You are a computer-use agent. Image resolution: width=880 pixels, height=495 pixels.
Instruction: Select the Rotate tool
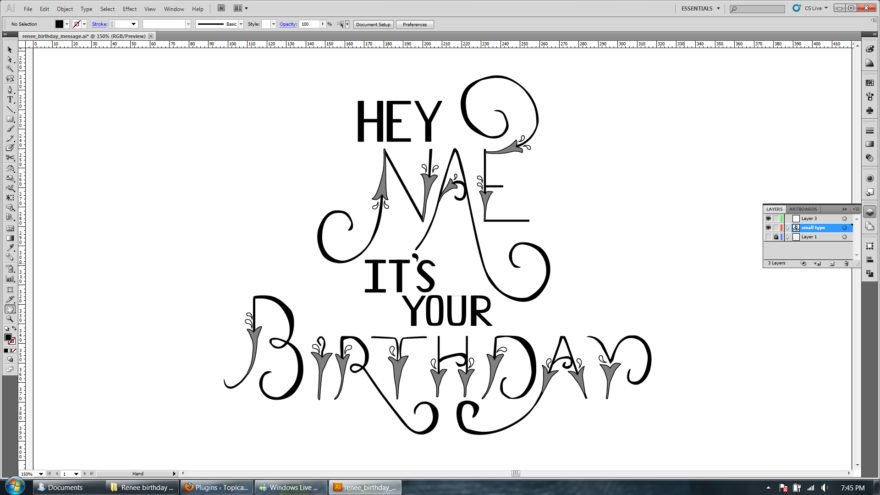(x=10, y=168)
